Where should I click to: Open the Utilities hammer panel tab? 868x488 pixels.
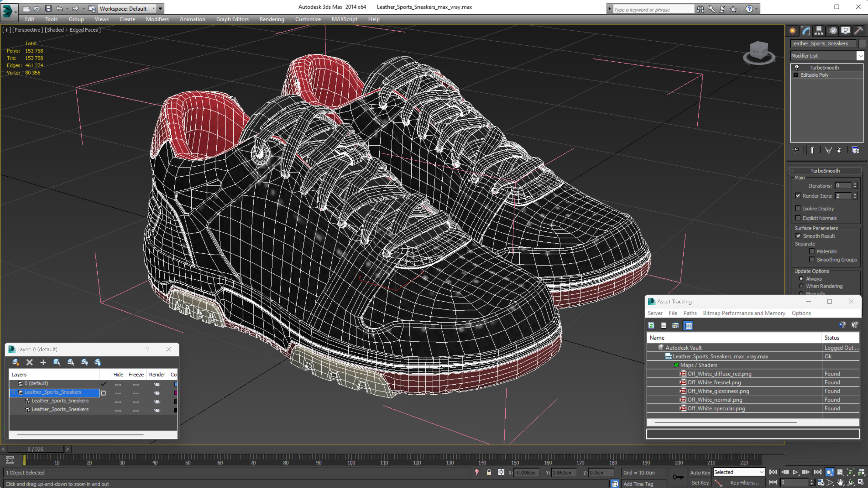(x=859, y=31)
